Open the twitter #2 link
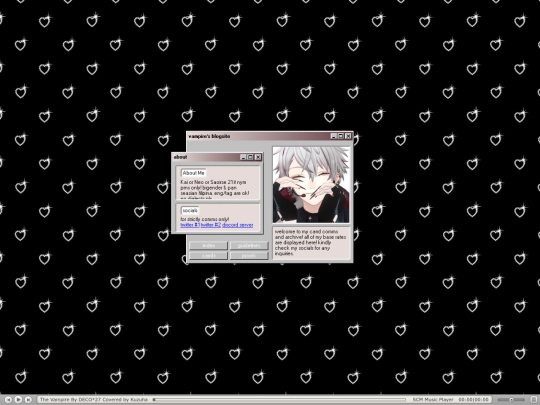The height and width of the screenshot is (405, 540). (x=211, y=225)
